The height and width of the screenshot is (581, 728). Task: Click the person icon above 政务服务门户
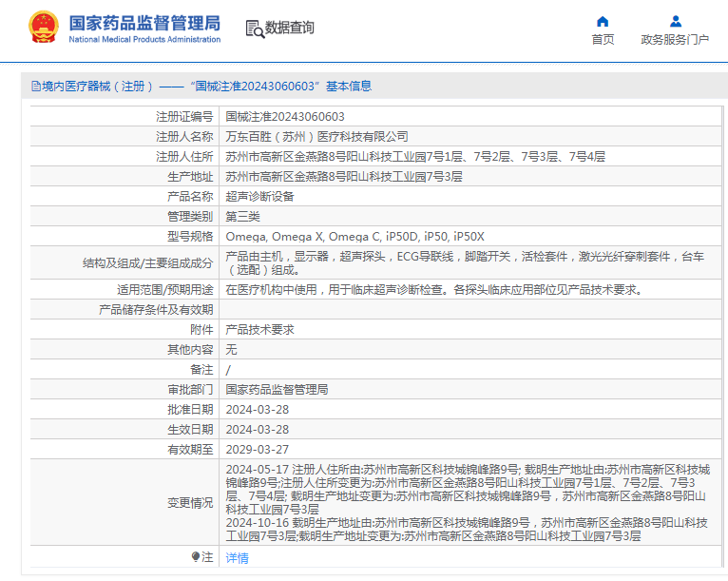coord(675,21)
